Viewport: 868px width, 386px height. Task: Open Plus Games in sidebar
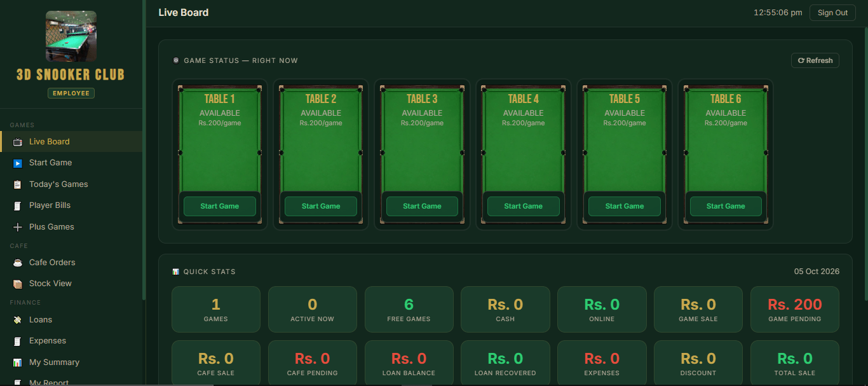pos(71,227)
